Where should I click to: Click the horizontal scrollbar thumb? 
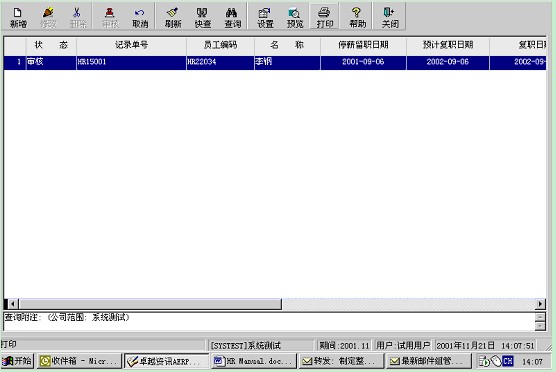pyautogui.click(x=150, y=304)
